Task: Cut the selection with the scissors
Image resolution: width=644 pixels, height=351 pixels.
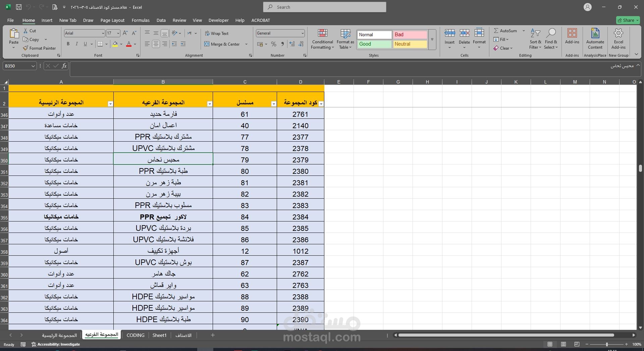Action: pos(25,31)
